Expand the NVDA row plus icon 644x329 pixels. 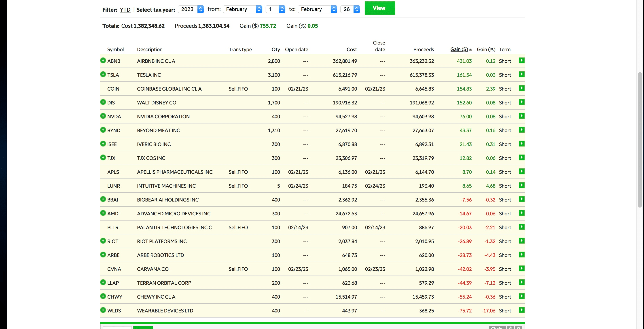[x=103, y=116]
